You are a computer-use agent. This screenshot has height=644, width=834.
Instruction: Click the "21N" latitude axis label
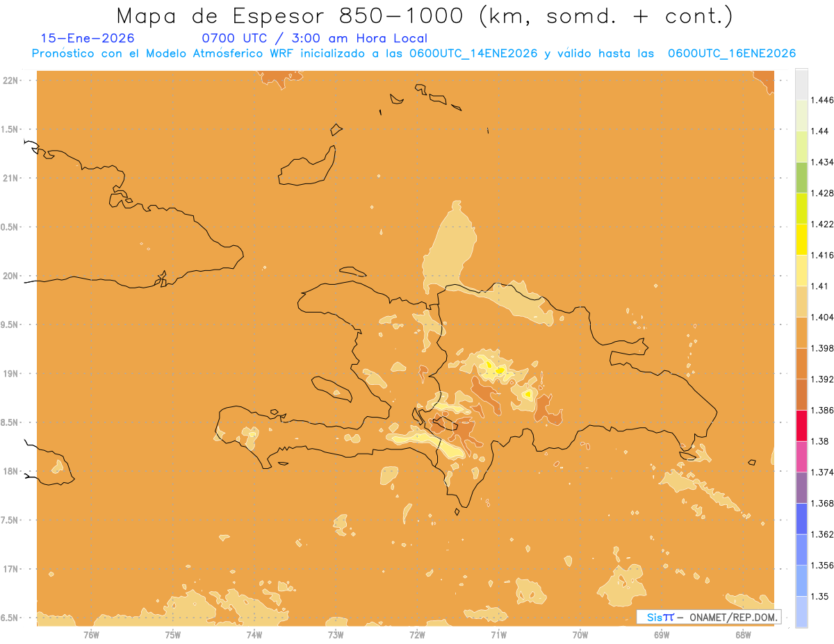tap(10, 178)
